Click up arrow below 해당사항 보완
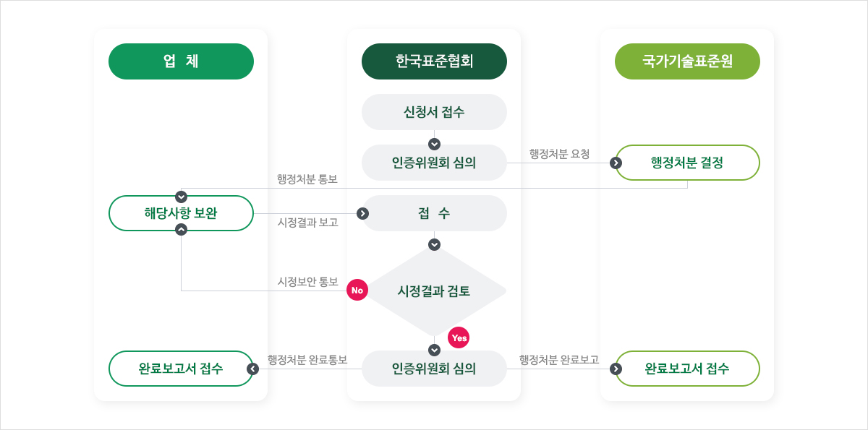 (181, 229)
